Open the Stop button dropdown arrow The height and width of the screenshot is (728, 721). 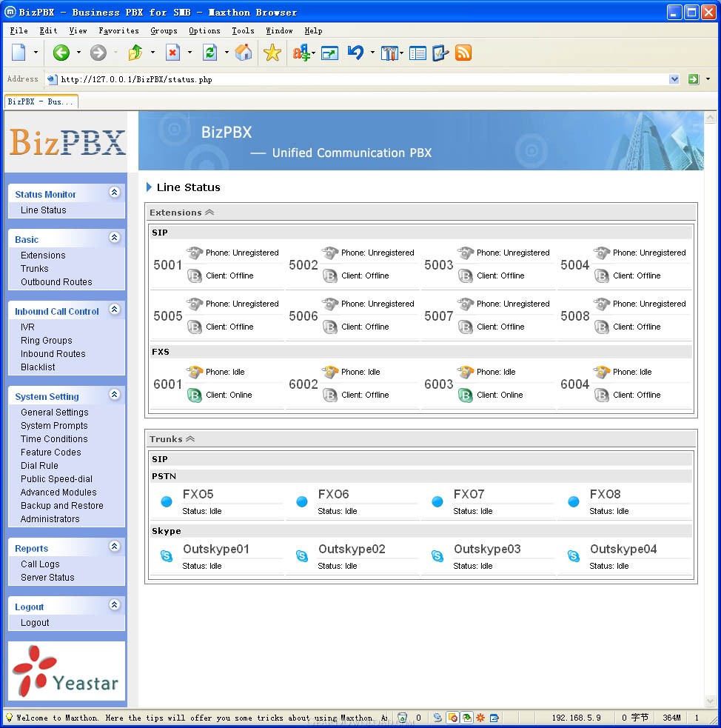(190, 53)
